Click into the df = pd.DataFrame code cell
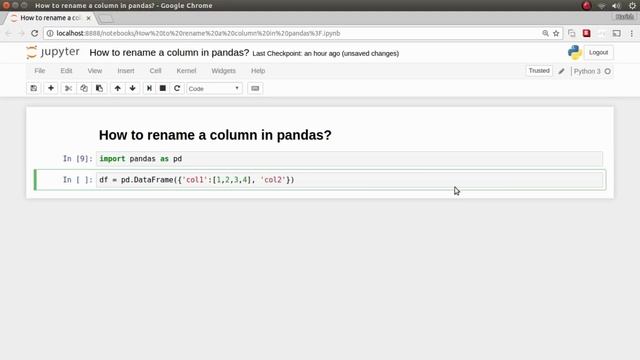Screen dimensions: 640x360 click(349, 180)
